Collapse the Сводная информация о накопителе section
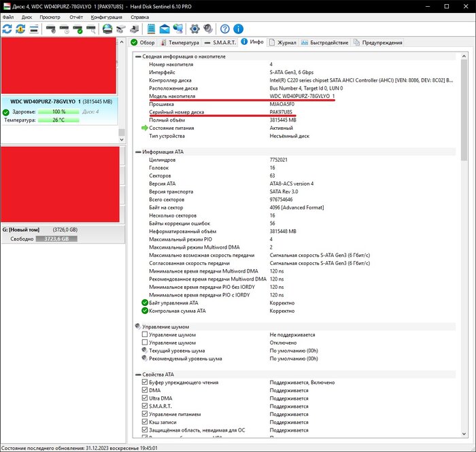The image size is (476, 452). click(x=138, y=56)
